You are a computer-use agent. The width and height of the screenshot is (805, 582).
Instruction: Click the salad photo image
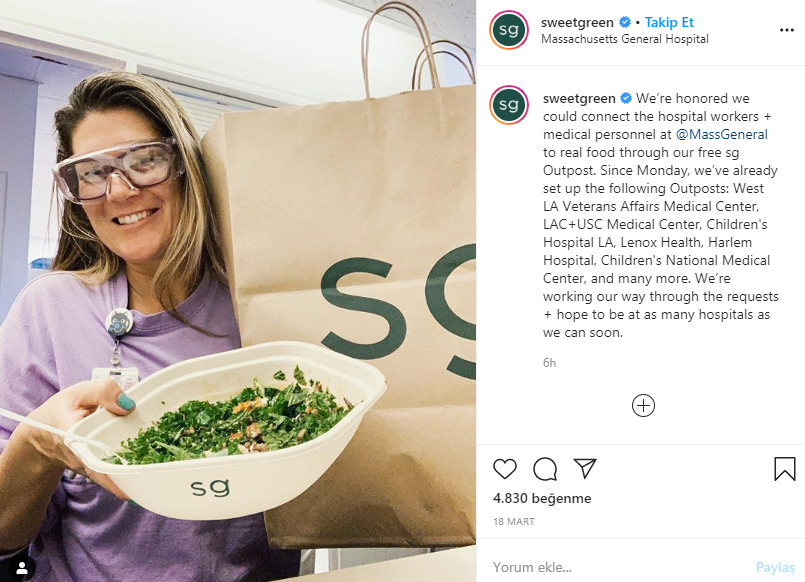click(x=238, y=291)
